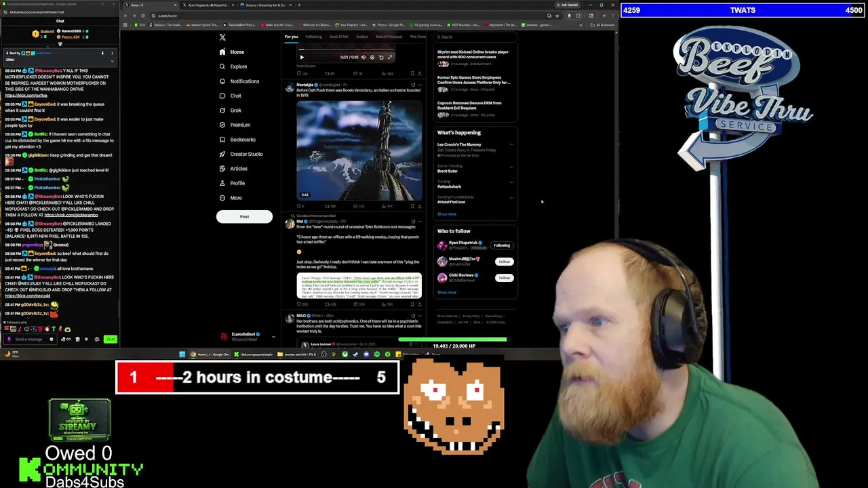Open more options for #attackshark trend
This screenshot has width=868, height=488.
click(511, 182)
